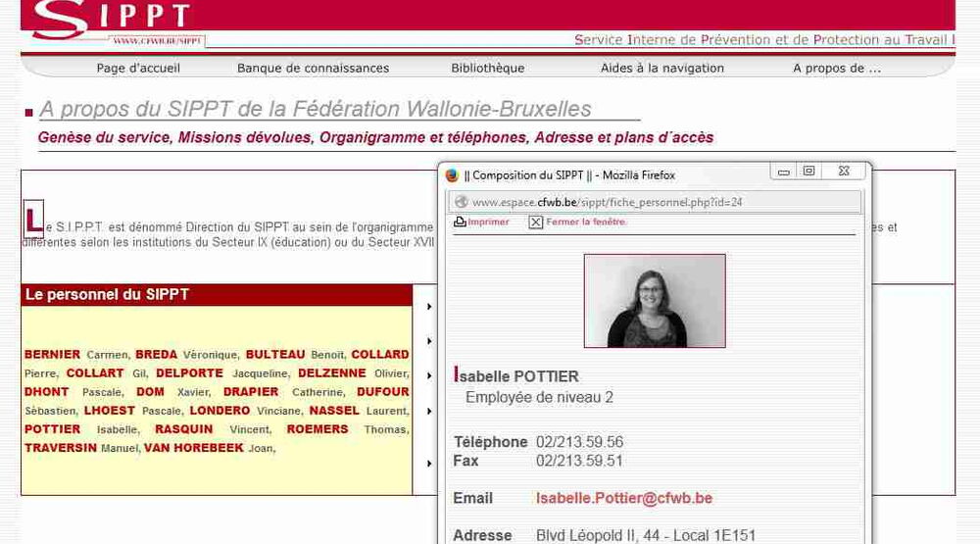Click the Firefox logo in popup title bar
Viewport: 980px width, 544px height.
pos(452,175)
